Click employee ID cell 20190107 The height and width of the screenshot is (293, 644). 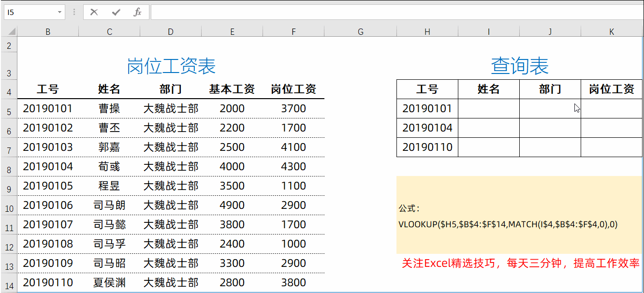pyautogui.click(x=48, y=225)
